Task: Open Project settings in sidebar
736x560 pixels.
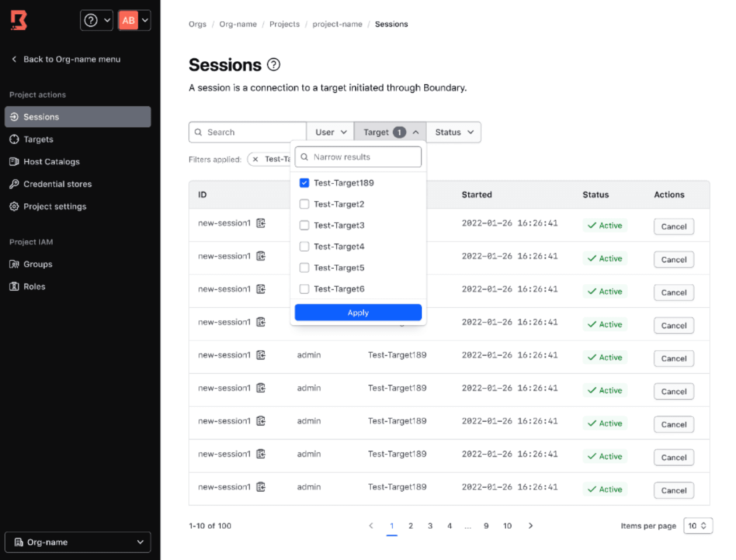Action: [x=55, y=206]
